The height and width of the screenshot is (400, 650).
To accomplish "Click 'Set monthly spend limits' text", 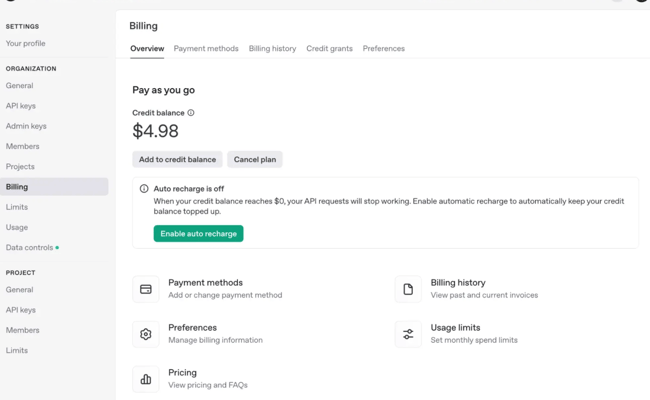I will 474,340.
